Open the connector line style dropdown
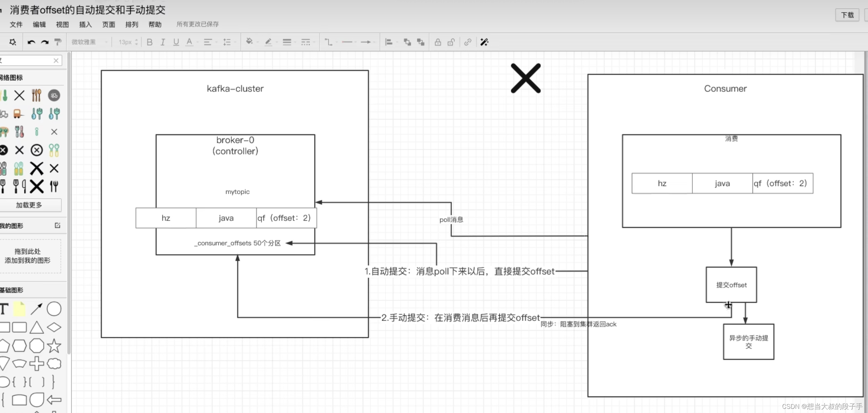The width and height of the screenshot is (868, 413). (329, 42)
